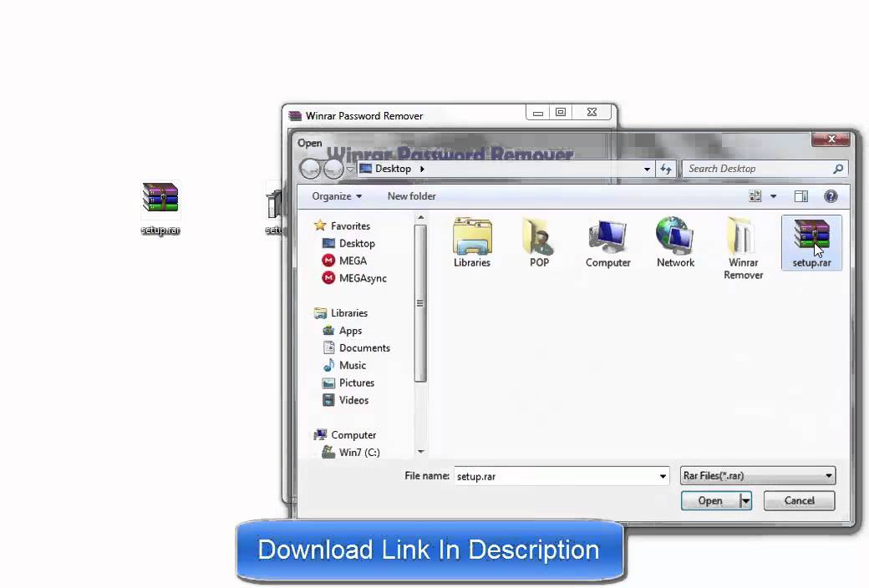Select Computer in the navigation pane
869x588 pixels.
345,435
